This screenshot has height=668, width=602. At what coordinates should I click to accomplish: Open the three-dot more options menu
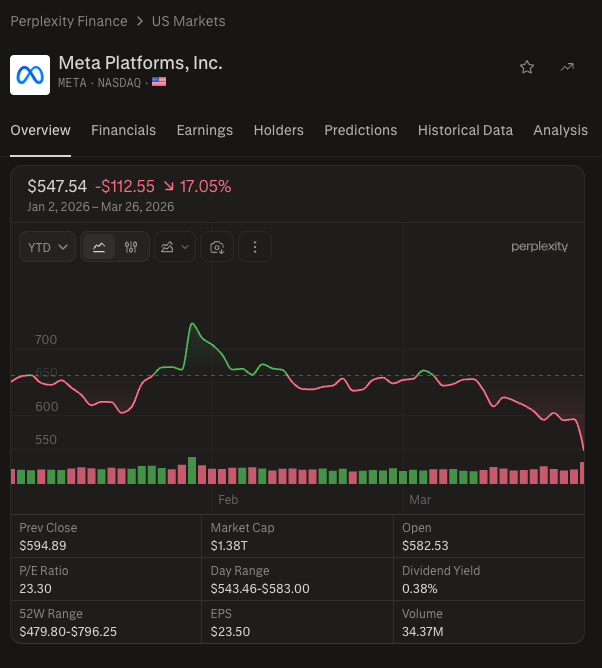[255, 247]
